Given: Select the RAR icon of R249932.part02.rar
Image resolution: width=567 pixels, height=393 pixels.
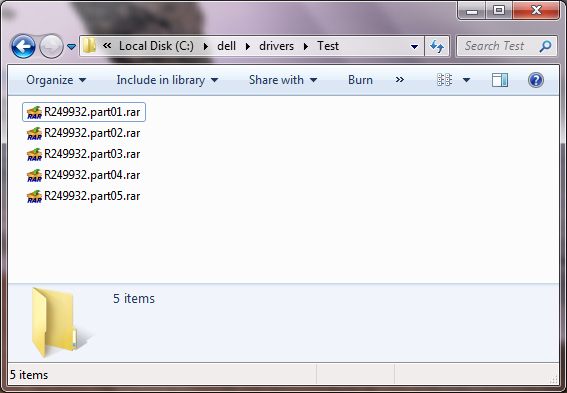Looking at the screenshot, I should point(34,133).
